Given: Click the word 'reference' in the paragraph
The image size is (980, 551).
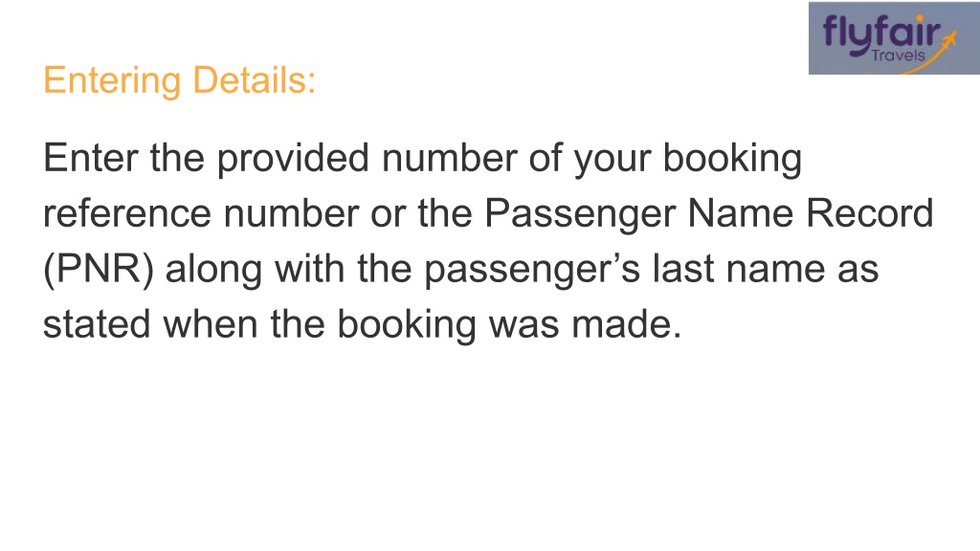Looking at the screenshot, I should click(127, 213).
